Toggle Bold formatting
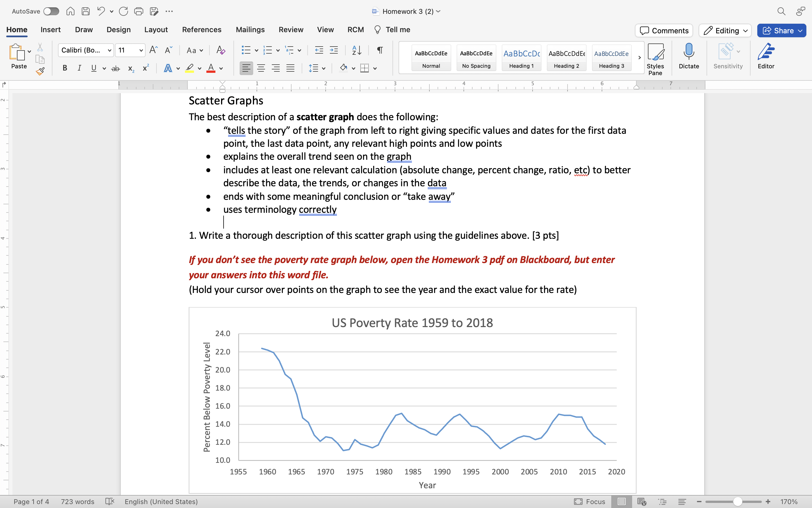Image resolution: width=812 pixels, height=508 pixels. pos(65,68)
